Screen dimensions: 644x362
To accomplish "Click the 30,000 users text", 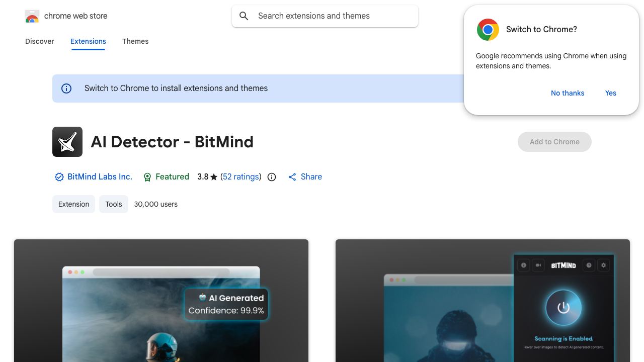I will (156, 204).
